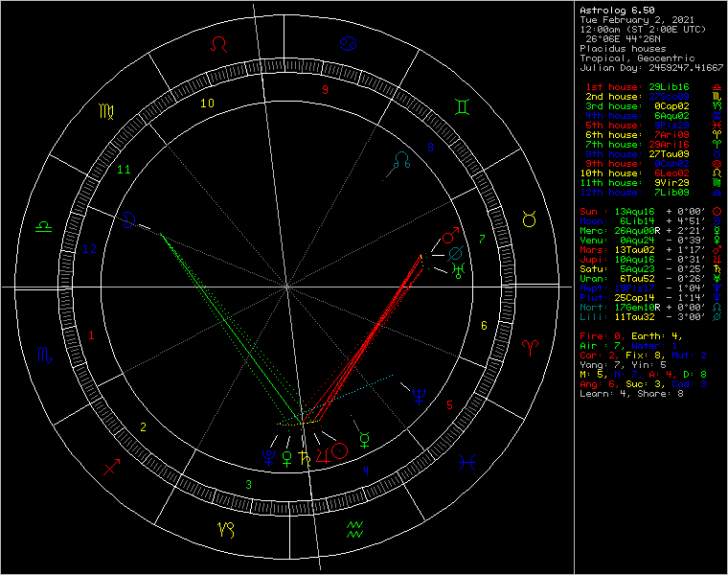This screenshot has width=728, height=575.
Task: Select the 'Tropical, Geocentric' line
Action: point(637,58)
